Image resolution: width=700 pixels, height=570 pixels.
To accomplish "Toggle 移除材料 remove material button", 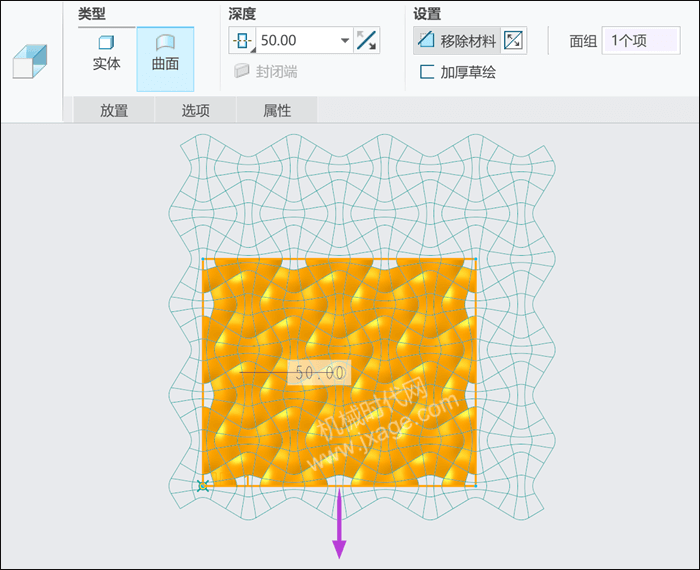I will point(457,41).
